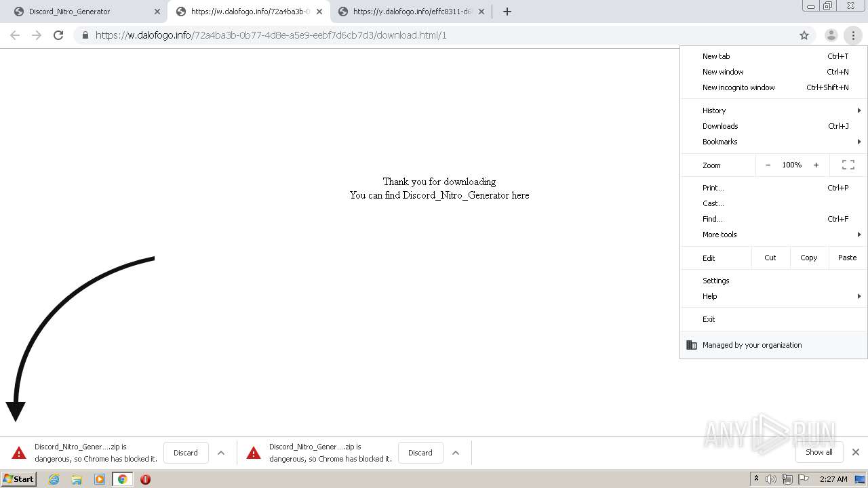868x488 pixels.
Task: Click the 100% zoom level text
Action: (x=791, y=165)
